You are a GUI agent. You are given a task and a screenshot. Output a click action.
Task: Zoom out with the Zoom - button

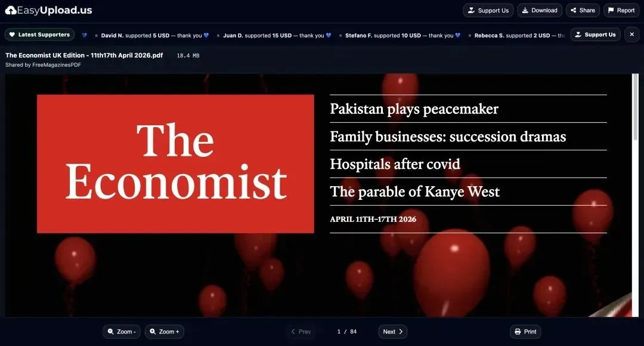[x=122, y=332]
